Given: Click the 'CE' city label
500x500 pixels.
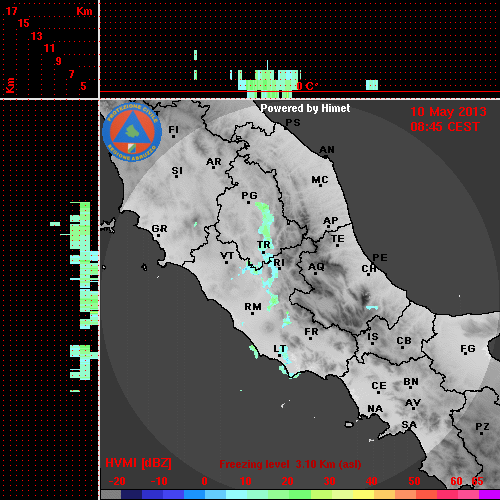Looking at the screenshot, I should (x=379, y=386).
